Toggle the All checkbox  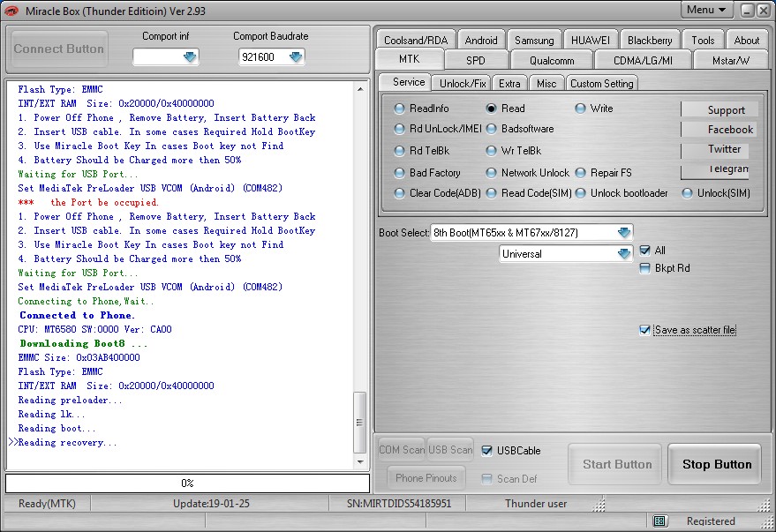click(644, 251)
